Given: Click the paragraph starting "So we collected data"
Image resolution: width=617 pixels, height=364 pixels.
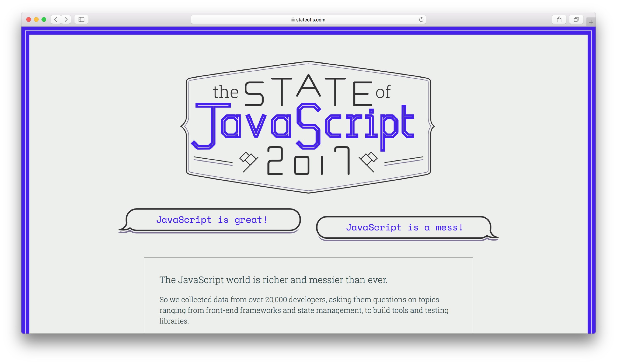Looking at the screenshot, I should (304, 310).
